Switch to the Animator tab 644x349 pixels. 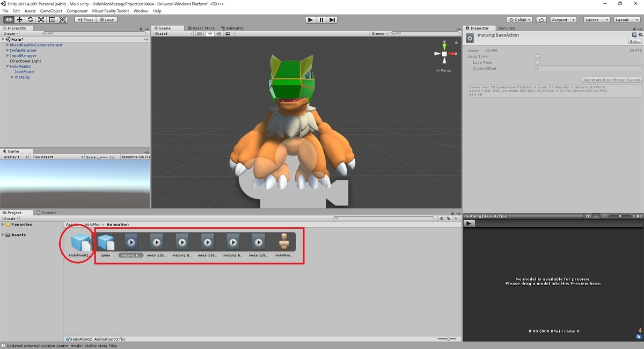pos(232,28)
